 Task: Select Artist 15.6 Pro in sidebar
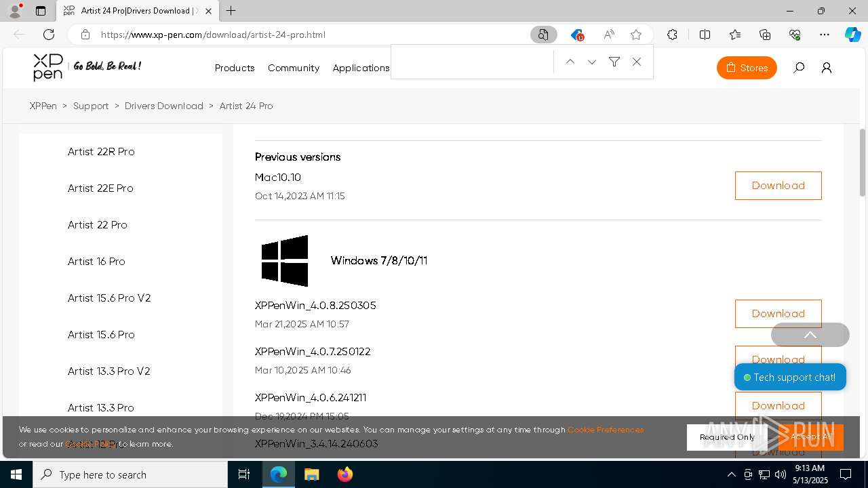point(101,335)
